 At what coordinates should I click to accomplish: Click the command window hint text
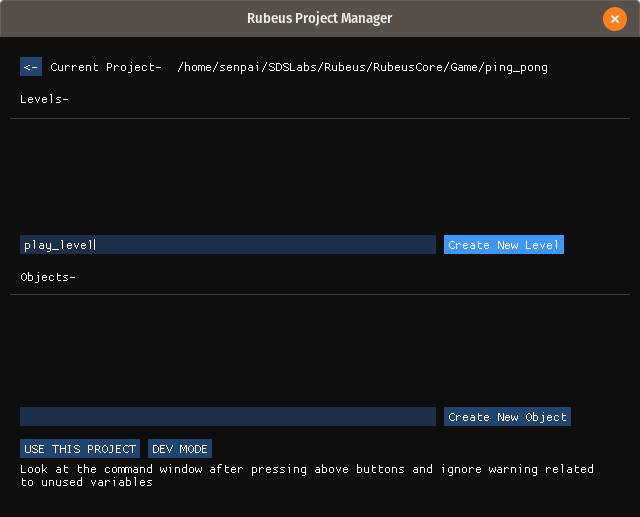point(307,475)
